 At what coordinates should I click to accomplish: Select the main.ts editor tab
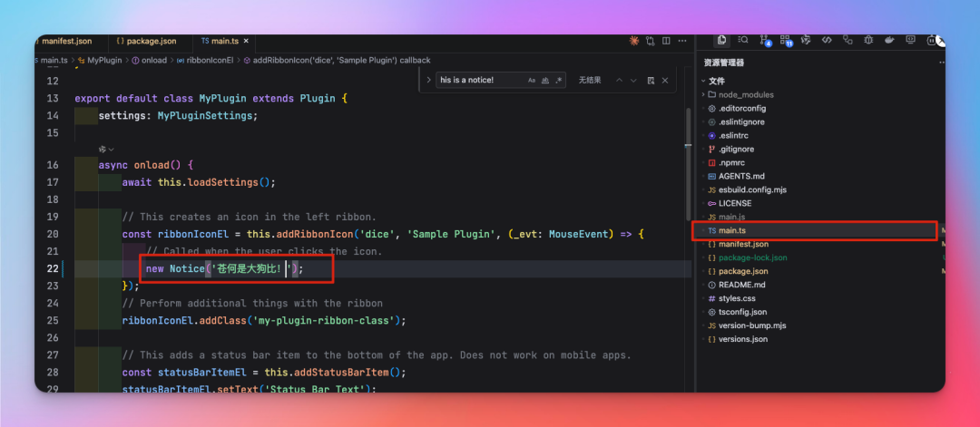(224, 41)
